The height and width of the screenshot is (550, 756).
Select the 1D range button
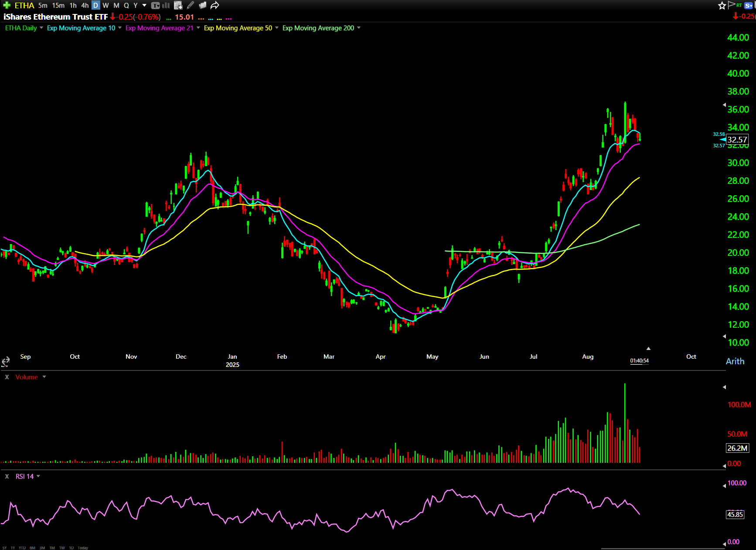tap(72, 548)
